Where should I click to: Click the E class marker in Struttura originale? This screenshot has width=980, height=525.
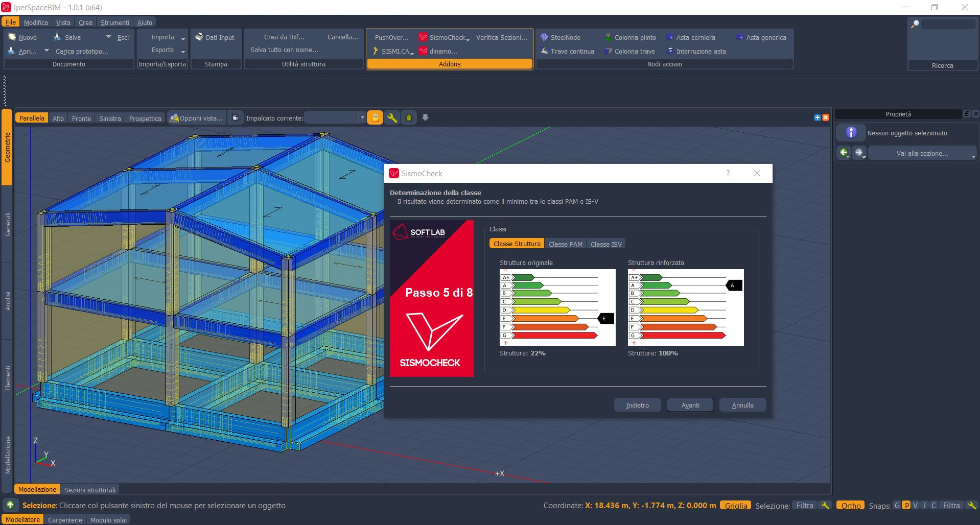[x=605, y=319]
